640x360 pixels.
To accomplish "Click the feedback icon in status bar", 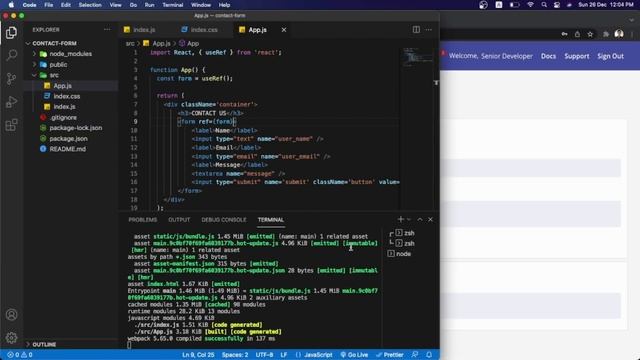I will pyautogui.click(x=415, y=355).
